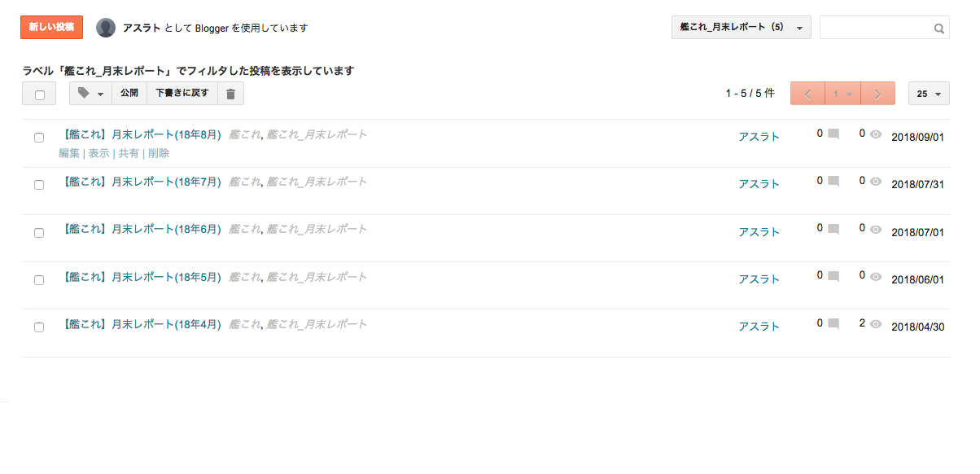The image size is (980, 474).
Task: Expand the 艦これ_月末レポート label filter dropdown
Action: click(741, 28)
